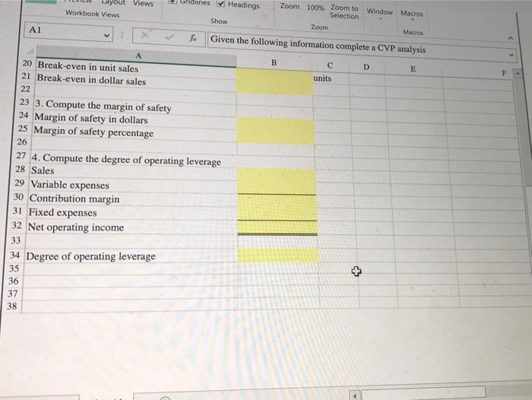This screenshot has height=400, width=532.
Task: Select column B header
Action: point(274,63)
